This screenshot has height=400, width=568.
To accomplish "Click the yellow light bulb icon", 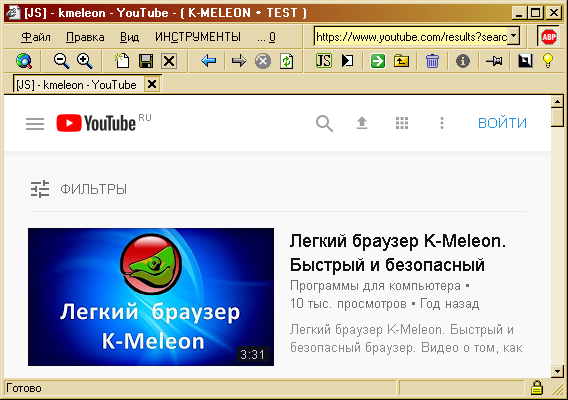I will 548,60.
